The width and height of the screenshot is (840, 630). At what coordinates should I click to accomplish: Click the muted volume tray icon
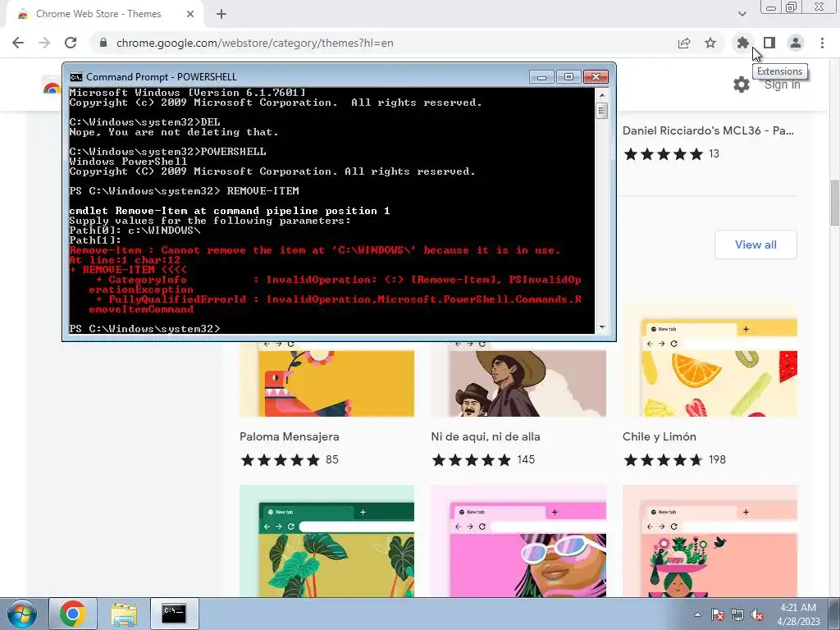757,614
